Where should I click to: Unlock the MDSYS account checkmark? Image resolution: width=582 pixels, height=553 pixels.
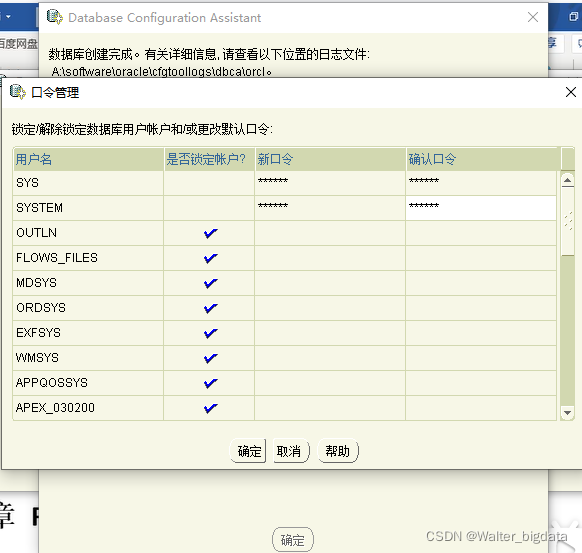click(210, 283)
